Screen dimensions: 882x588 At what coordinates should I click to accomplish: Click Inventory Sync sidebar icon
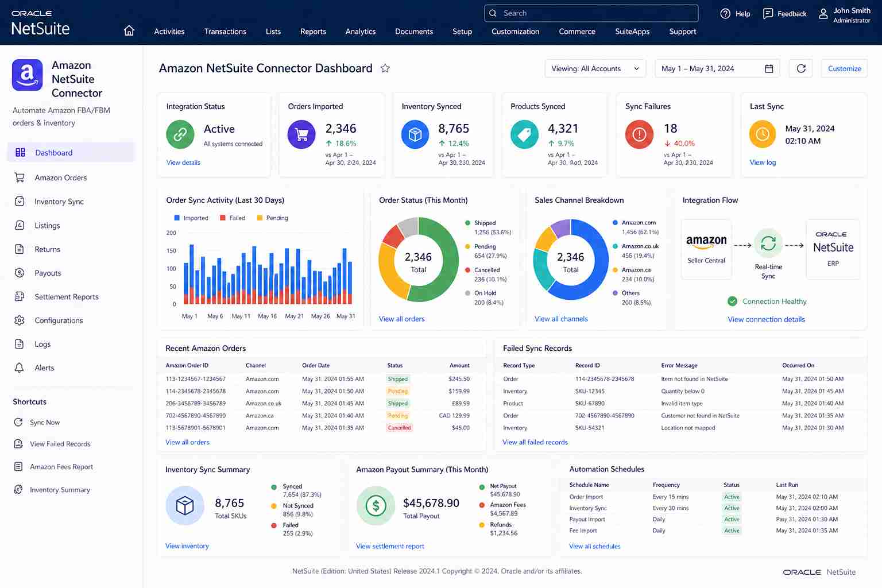click(20, 202)
